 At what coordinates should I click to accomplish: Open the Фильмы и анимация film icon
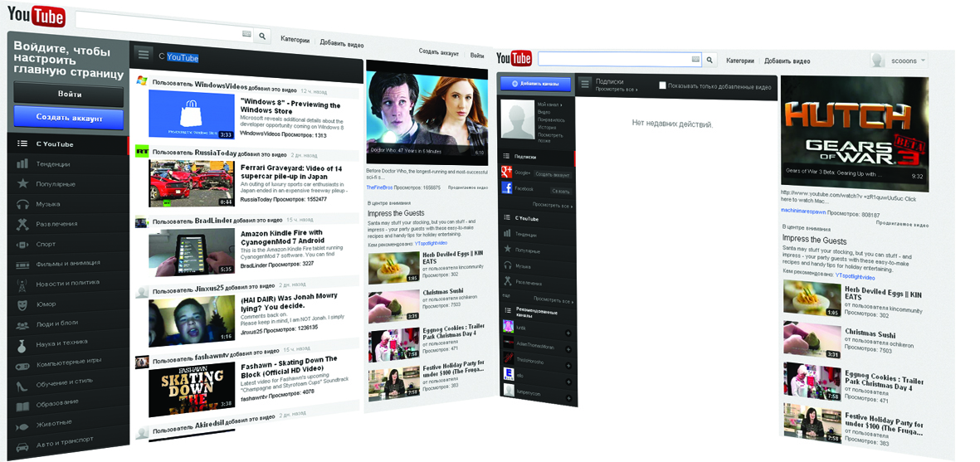[x=22, y=264]
